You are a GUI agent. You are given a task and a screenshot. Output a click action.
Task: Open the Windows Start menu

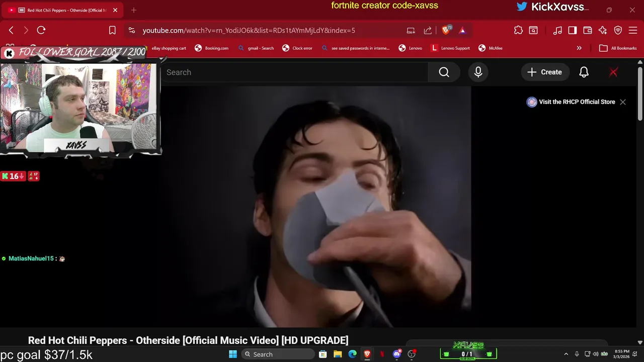click(233, 354)
